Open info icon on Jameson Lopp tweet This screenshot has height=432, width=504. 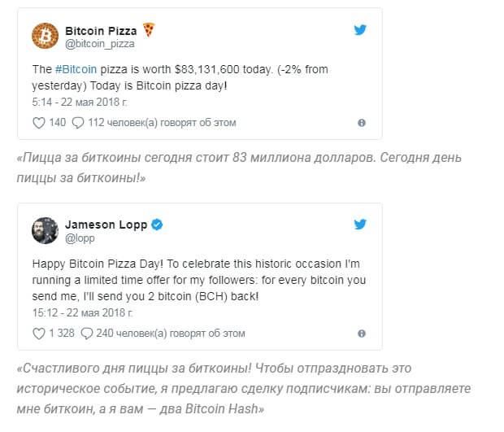point(362,333)
